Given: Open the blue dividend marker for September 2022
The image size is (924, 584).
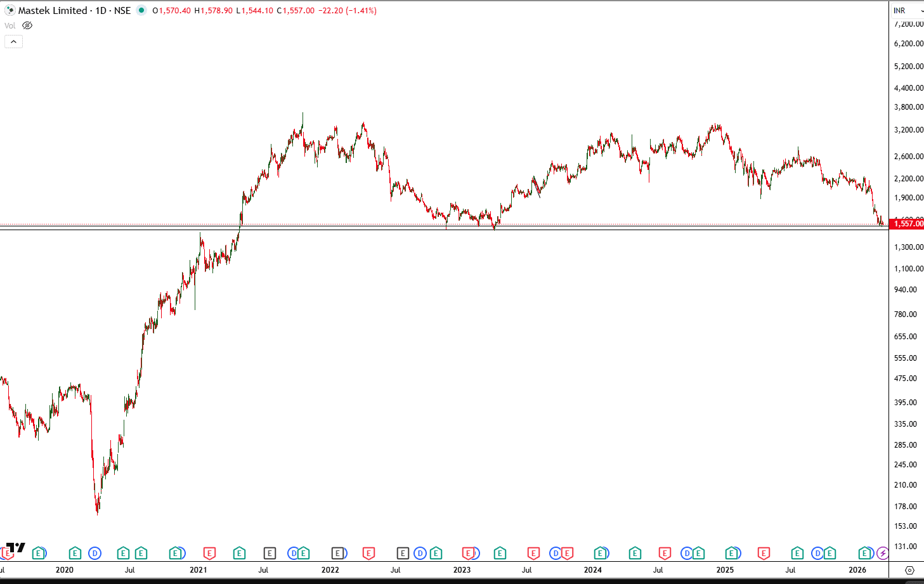Looking at the screenshot, I should pos(420,554).
